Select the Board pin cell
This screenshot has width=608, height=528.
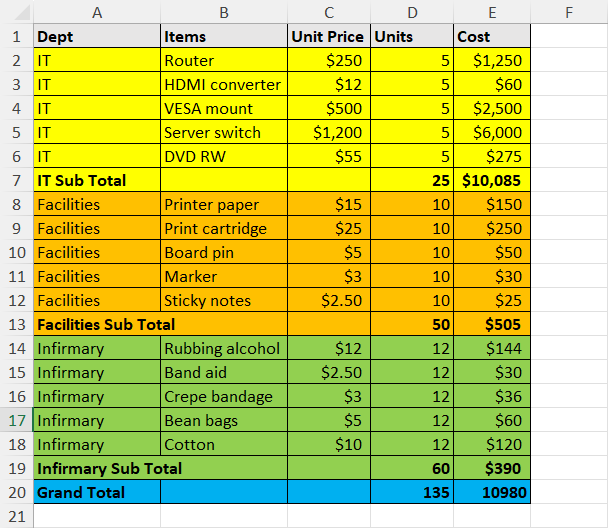pyautogui.click(x=224, y=252)
